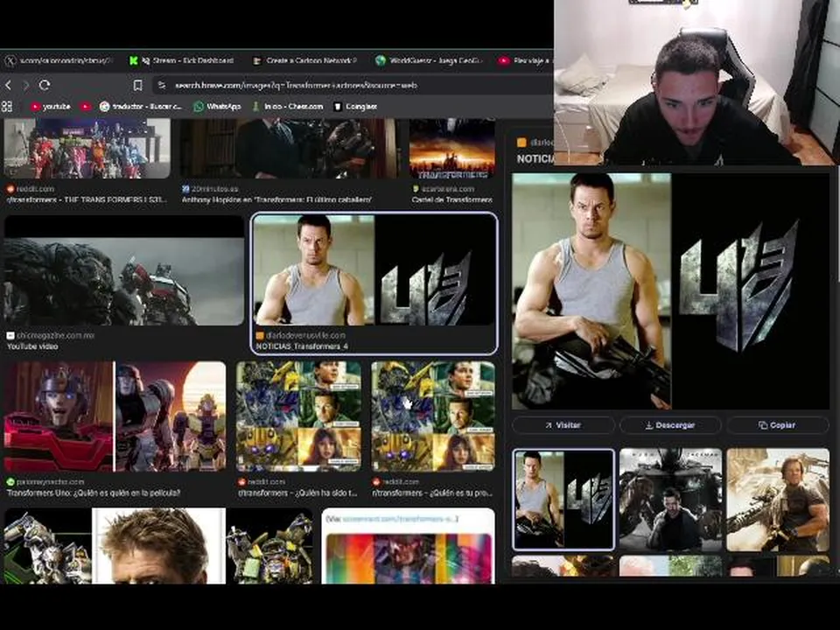
Task: Click the 'YouTube video' result title
Action: (32, 346)
